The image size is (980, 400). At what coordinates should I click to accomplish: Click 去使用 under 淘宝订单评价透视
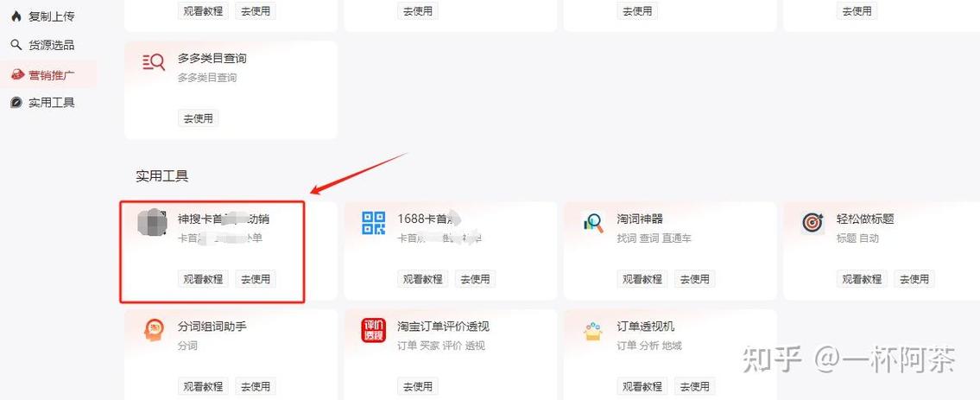click(x=418, y=386)
